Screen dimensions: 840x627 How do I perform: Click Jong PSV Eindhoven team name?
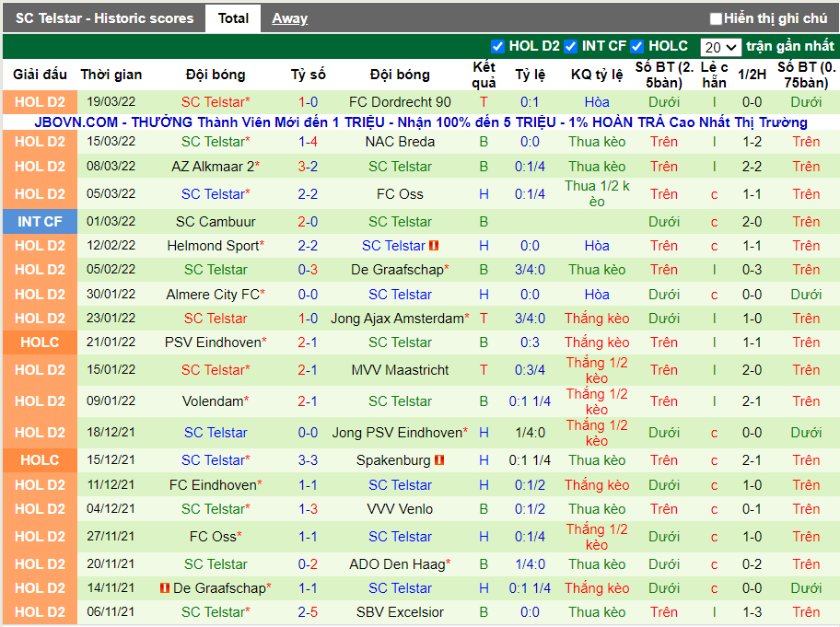tap(400, 433)
